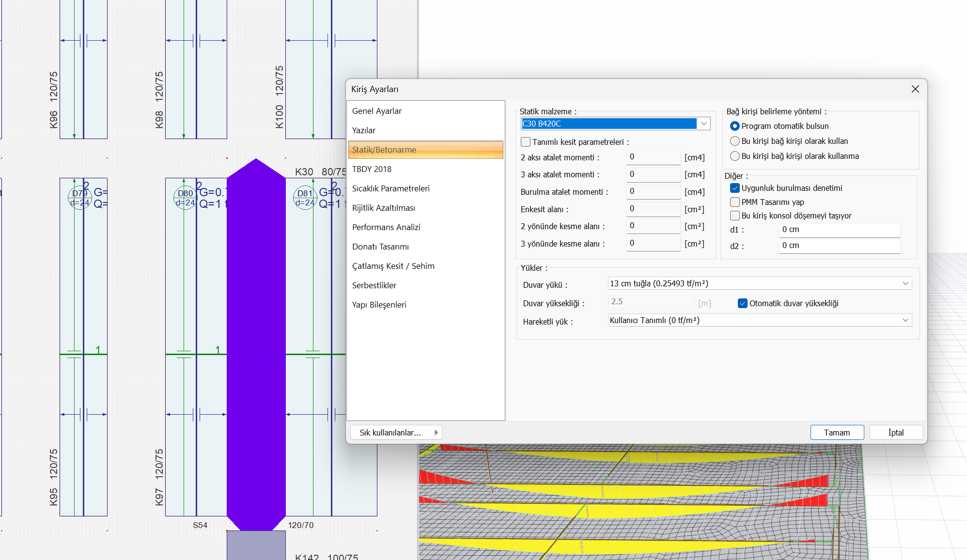The width and height of the screenshot is (967, 560).
Task: Click the d1 value input field
Action: (x=840, y=230)
